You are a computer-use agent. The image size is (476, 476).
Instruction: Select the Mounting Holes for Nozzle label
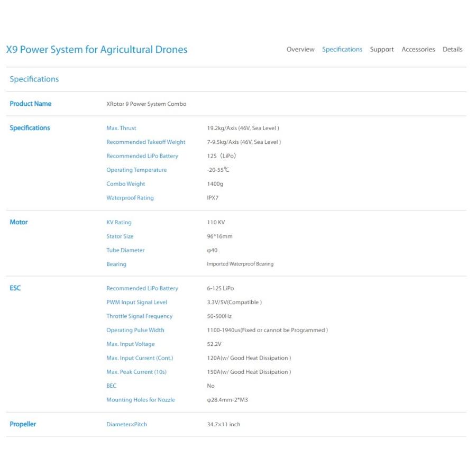click(x=141, y=400)
